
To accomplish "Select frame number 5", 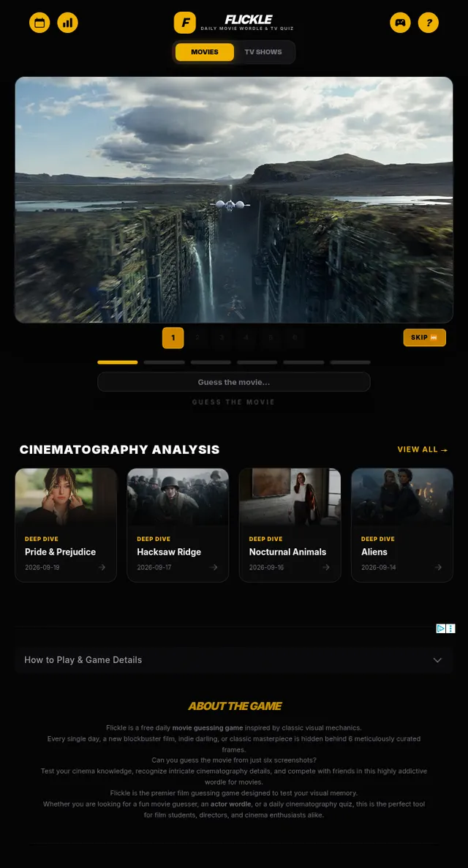I will coord(271,337).
